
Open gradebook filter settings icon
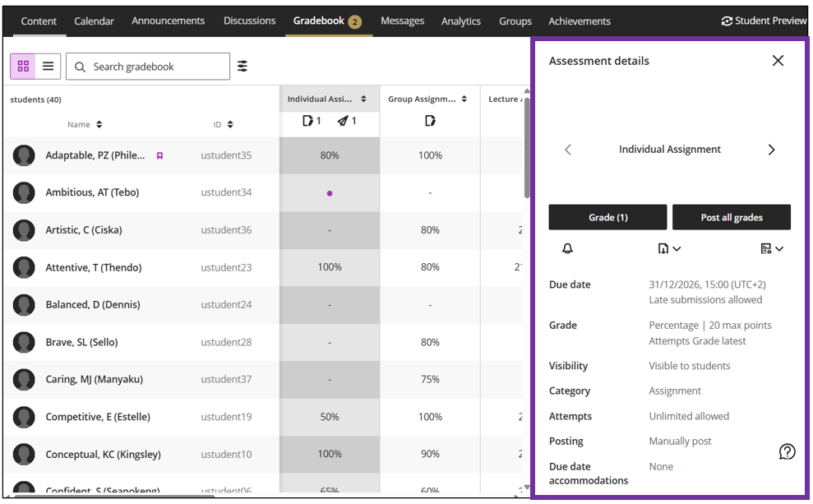[x=243, y=67]
